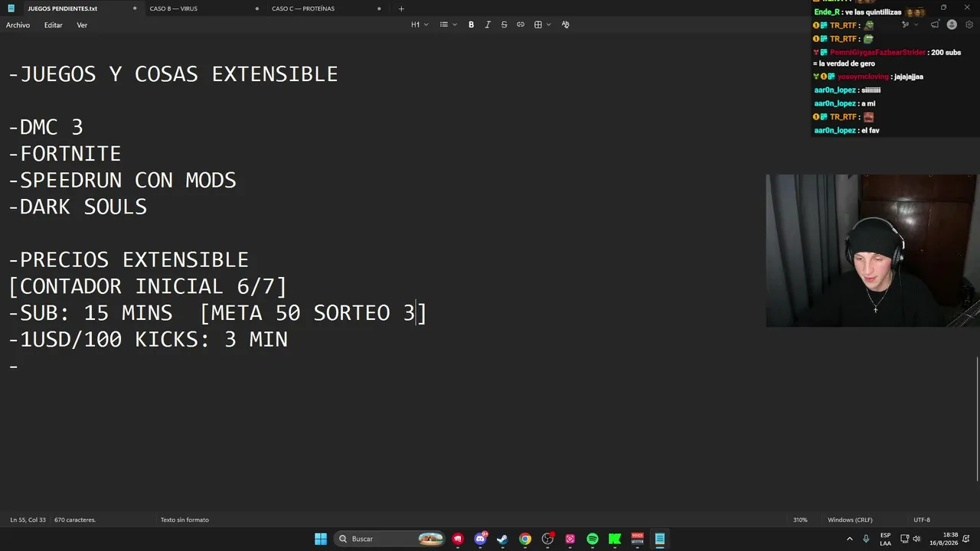
Task: Add a new tab with plus button
Action: (401, 8)
